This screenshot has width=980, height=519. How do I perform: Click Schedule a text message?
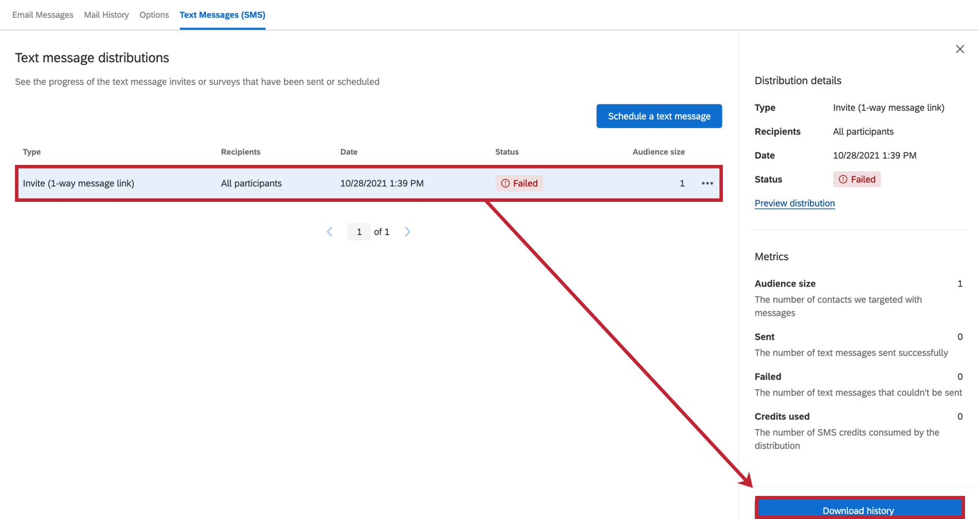(x=659, y=116)
